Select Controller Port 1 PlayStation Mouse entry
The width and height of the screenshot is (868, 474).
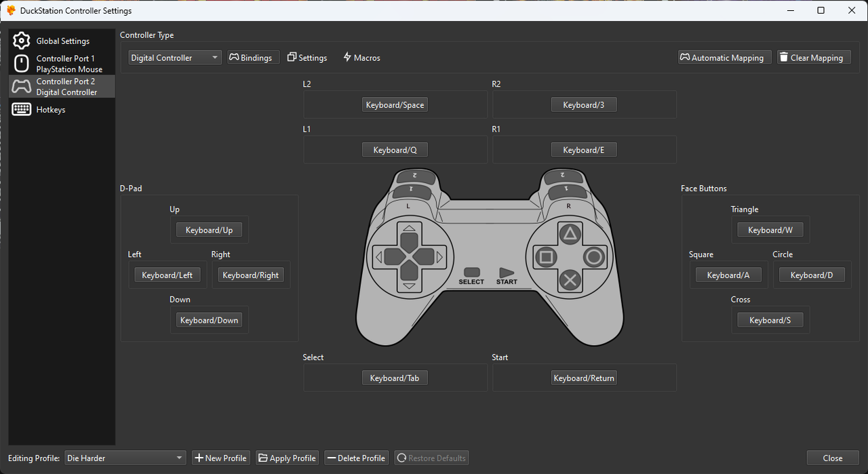click(x=62, y=64)
